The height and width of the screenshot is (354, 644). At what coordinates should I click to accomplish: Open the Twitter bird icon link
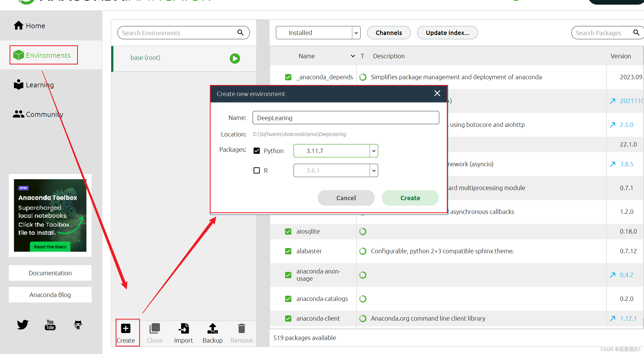[x=23, y=324]
